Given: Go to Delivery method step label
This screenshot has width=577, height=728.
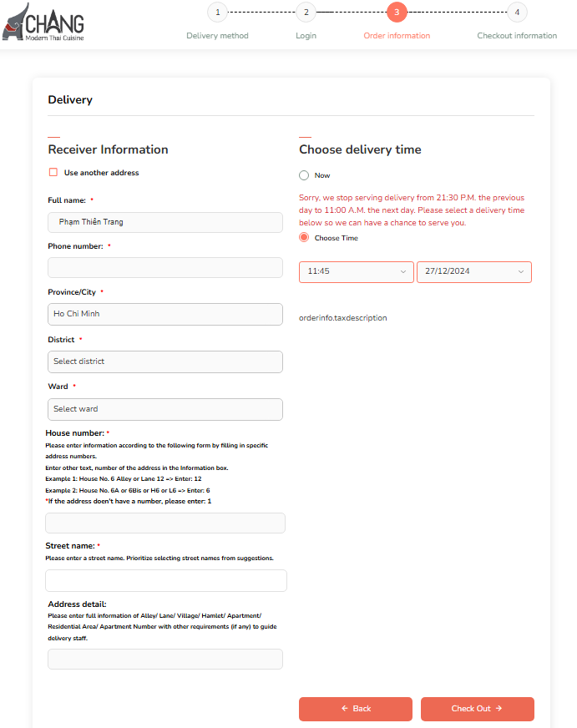Looking at the screenshot, I should coord(217,36).
